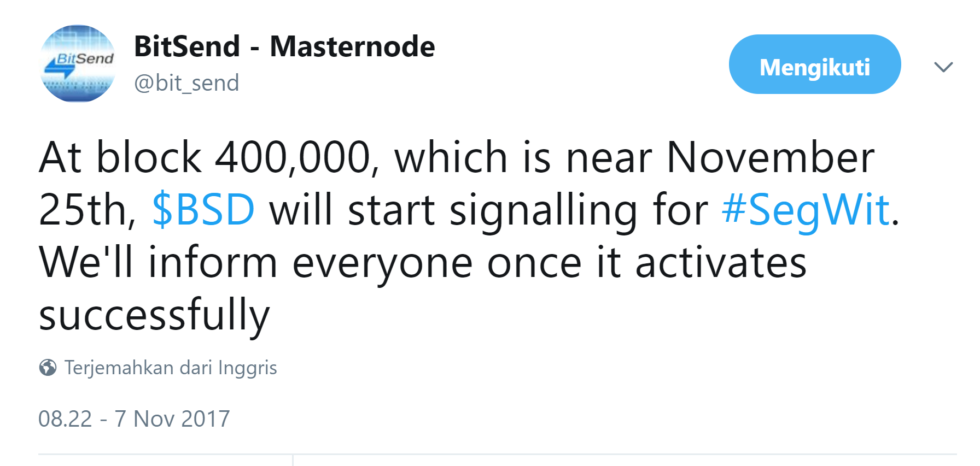Visit the @bit_send handle

click(186, 83)
